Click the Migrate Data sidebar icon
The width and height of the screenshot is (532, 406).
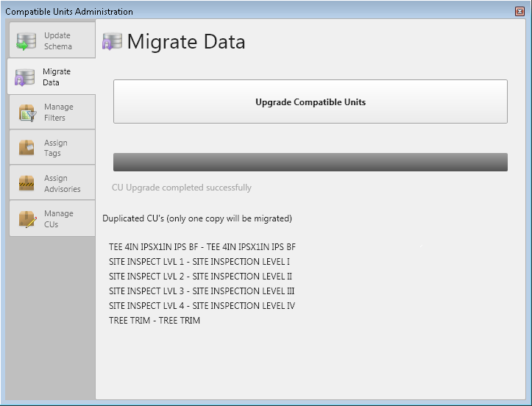click(25, 77)
